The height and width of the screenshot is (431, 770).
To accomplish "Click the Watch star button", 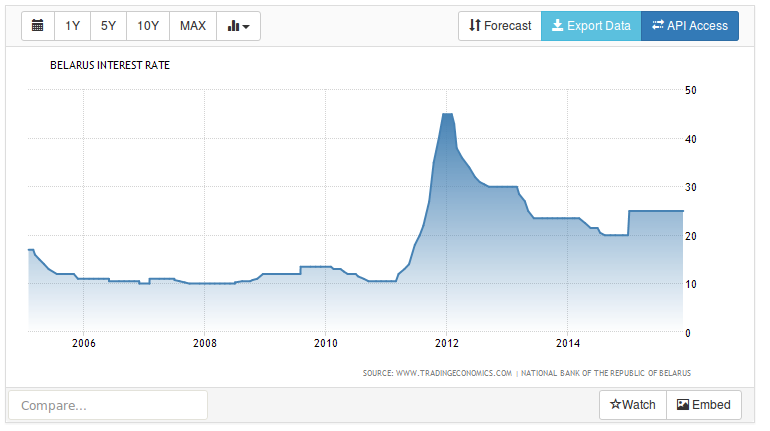I will (x=633, y=405).
